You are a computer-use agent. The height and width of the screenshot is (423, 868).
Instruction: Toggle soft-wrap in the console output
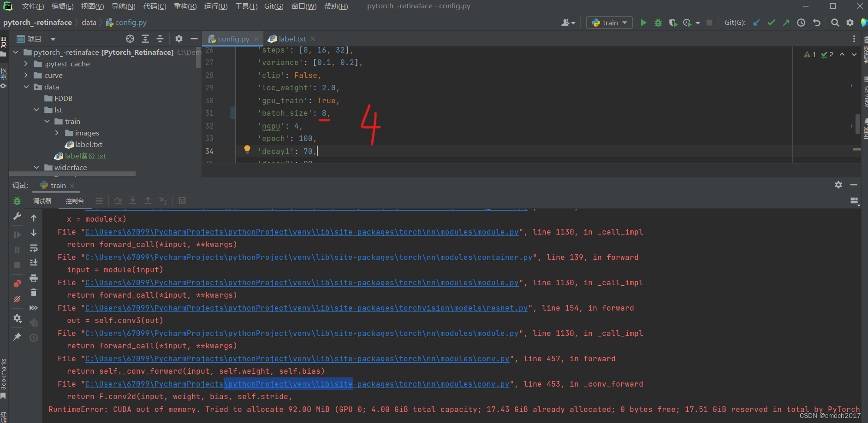(33, 249)
